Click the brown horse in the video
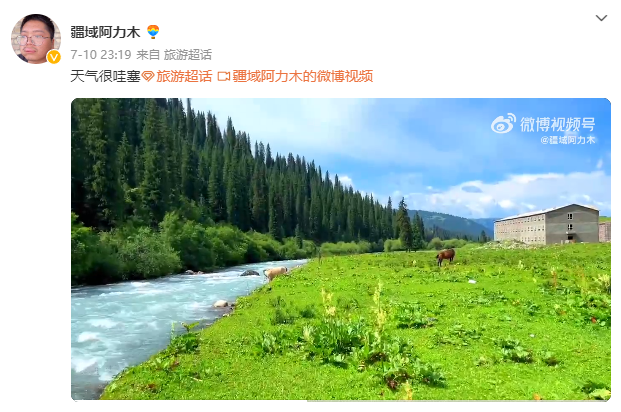621x412 pixels. coord(446,256)
